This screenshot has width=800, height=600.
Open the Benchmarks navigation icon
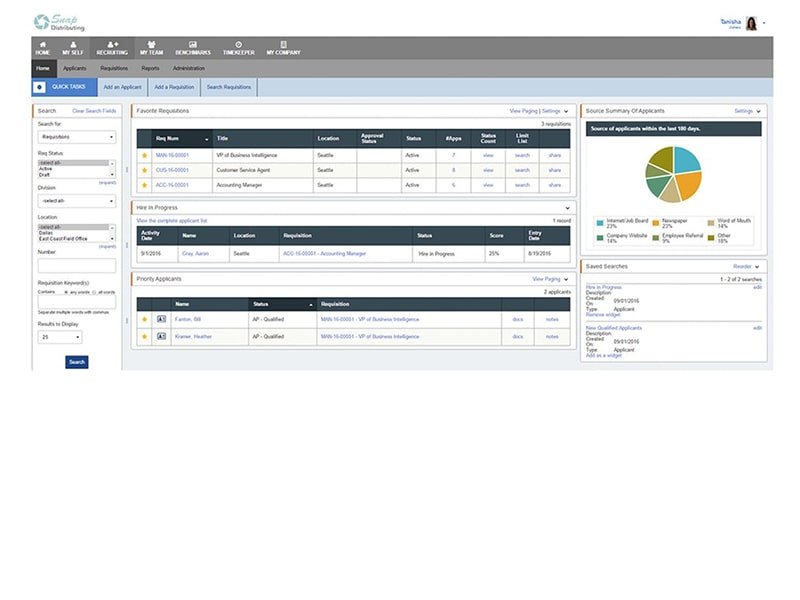pos(193,45)
